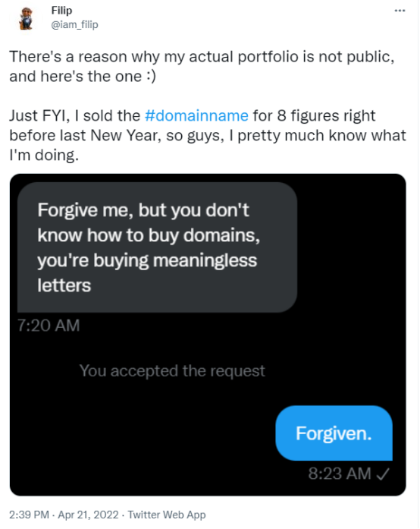Screen dimensions: 420x529
Task: Open the display name Filip
Action: 61,11
